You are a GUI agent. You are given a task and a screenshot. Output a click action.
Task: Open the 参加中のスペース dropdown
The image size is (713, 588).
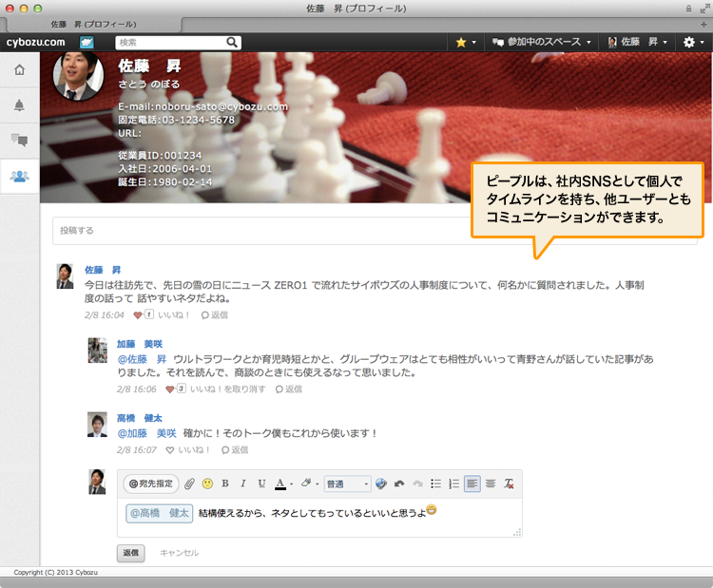[542, 42]
